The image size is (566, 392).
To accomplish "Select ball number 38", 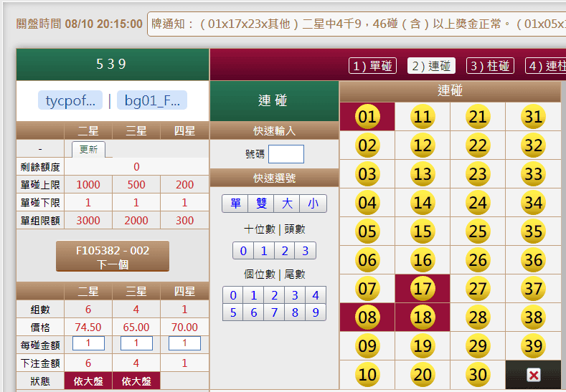I will click(x=534, y=317).
